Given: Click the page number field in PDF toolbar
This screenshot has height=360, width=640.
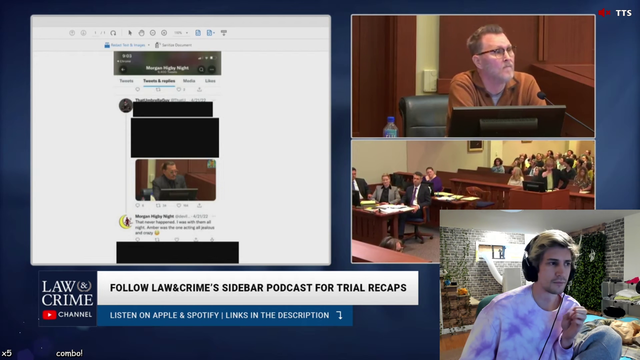Looking at the screenshot, I should [x=96, y=33].
